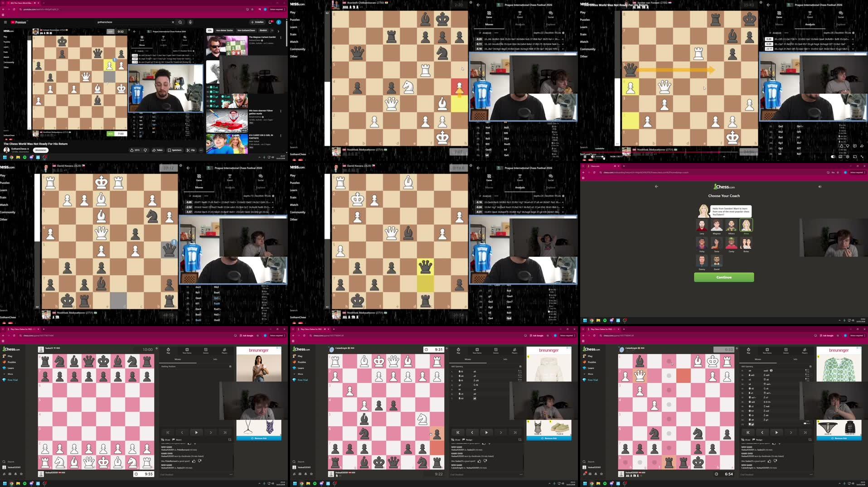This screenshot has height=487, width=868.
Task: Flip the board in the bottom-left game
Action: tap(230, 440)
